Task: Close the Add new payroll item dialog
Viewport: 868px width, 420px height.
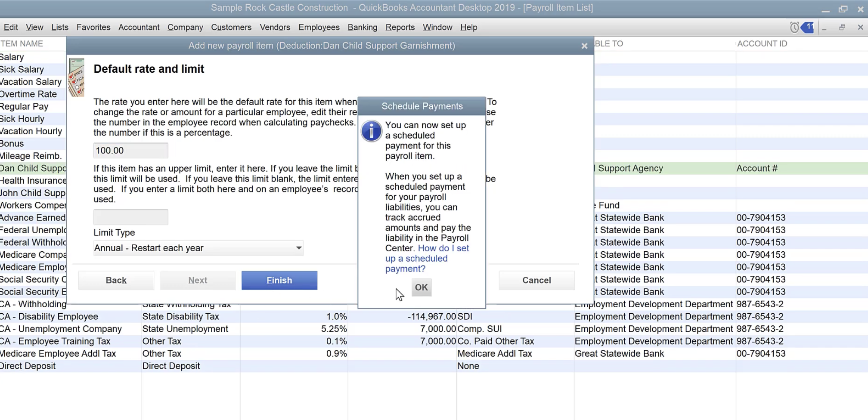Action: [x=584, y=46]
